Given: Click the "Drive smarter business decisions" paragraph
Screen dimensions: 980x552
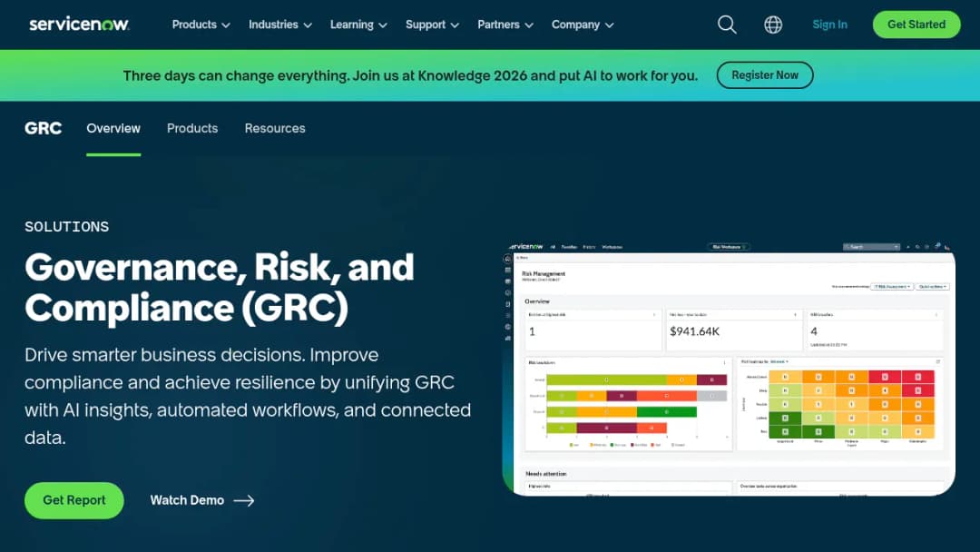Looking at the screenshot, I should pos(248,396).
